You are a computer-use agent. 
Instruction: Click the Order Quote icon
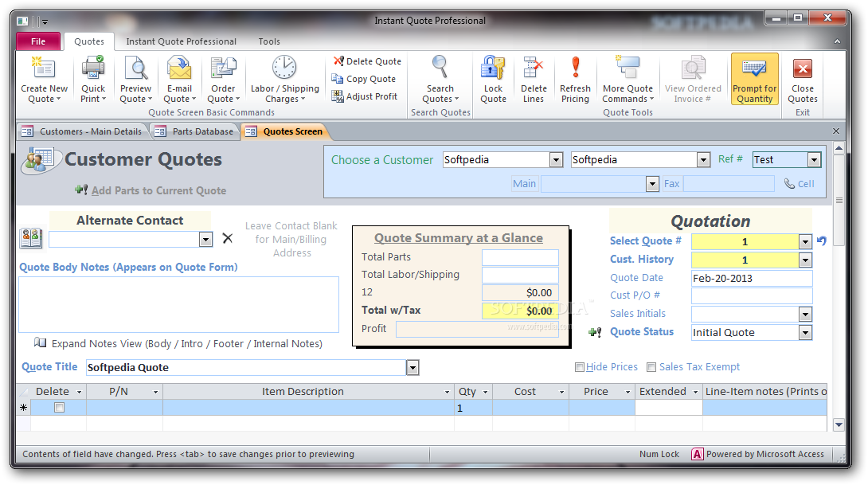[223, 80]
